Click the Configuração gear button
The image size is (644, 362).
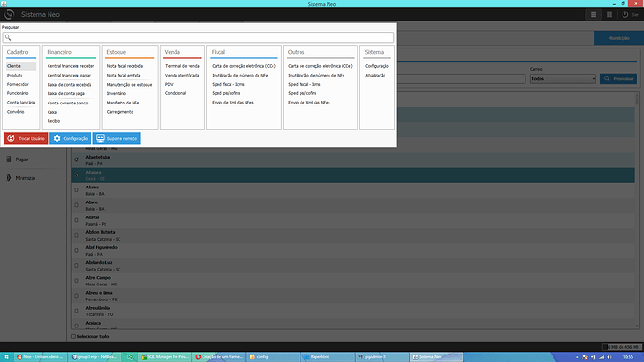tap(70, 138)
